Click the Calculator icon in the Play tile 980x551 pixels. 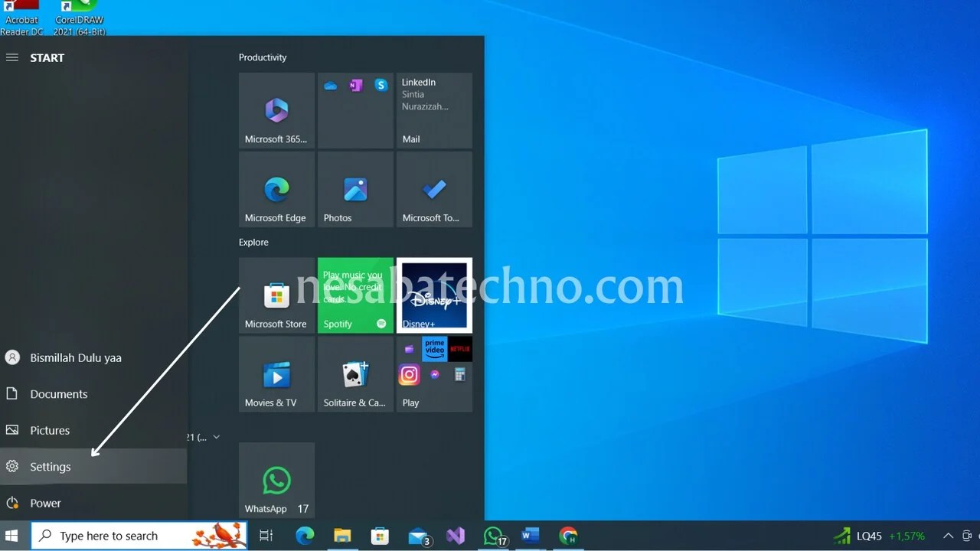459,374
